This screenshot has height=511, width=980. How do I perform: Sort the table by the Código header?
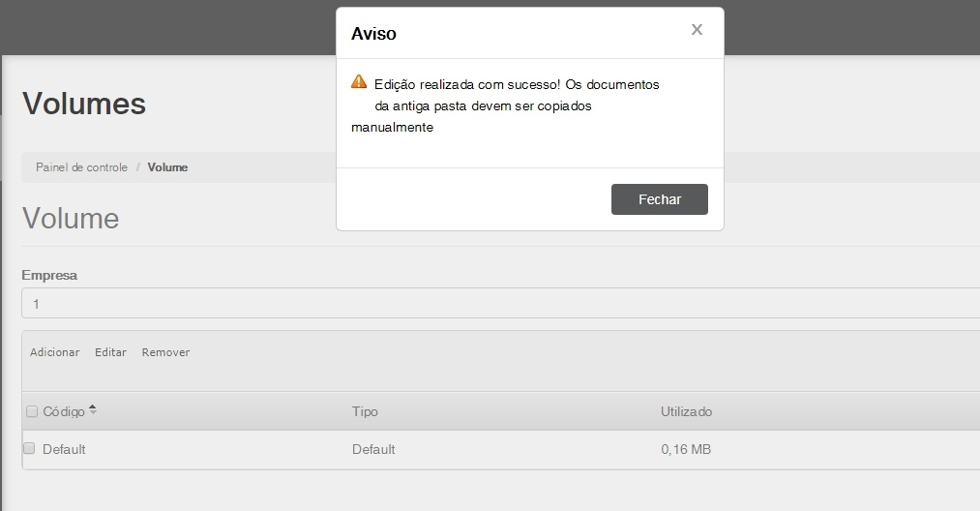pos(64,411)
